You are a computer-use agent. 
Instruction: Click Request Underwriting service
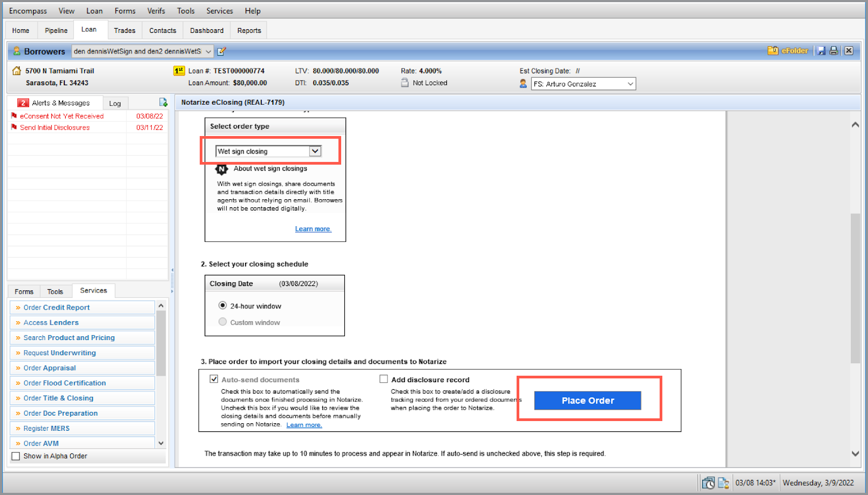(x=82, y=352)
